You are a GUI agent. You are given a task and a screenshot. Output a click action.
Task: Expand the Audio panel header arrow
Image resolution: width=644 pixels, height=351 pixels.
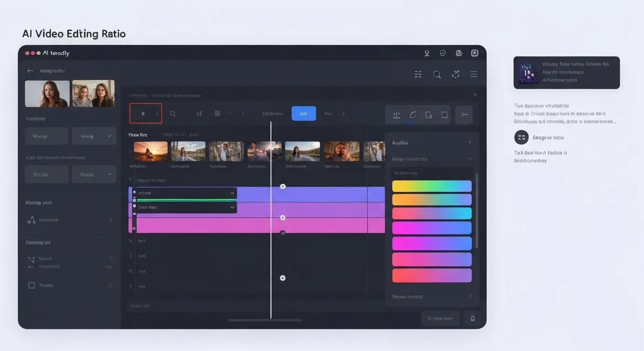click(470, 143)
